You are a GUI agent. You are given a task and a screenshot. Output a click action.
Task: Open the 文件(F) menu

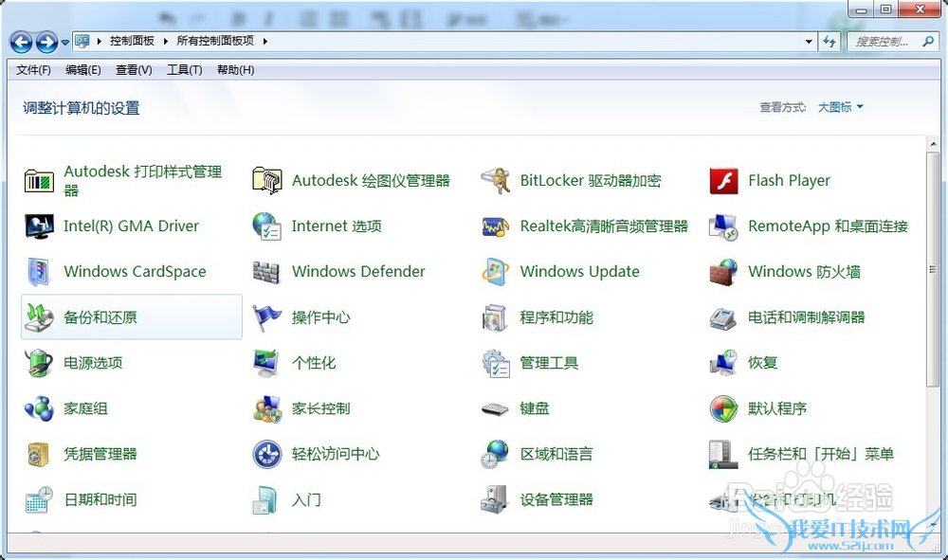click(33, 70)
